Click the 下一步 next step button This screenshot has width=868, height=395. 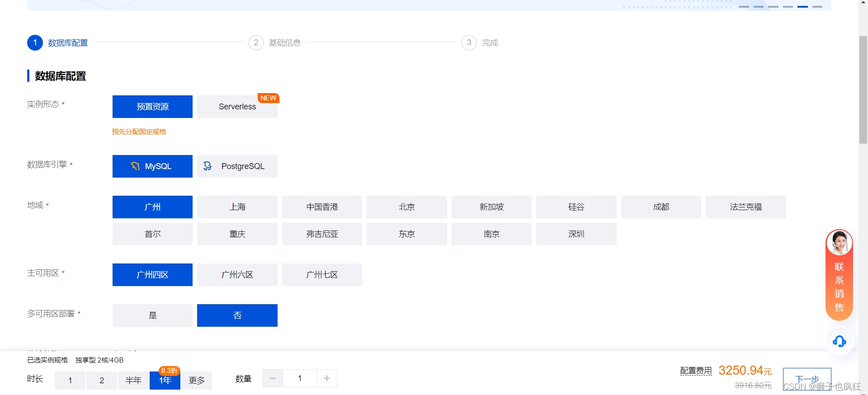click(x=807, y=379)
